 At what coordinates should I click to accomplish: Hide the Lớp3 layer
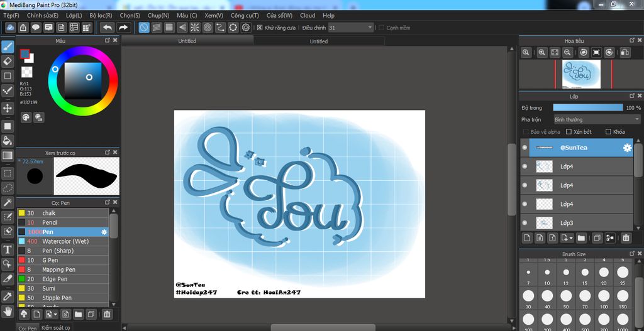pos(525,223)
